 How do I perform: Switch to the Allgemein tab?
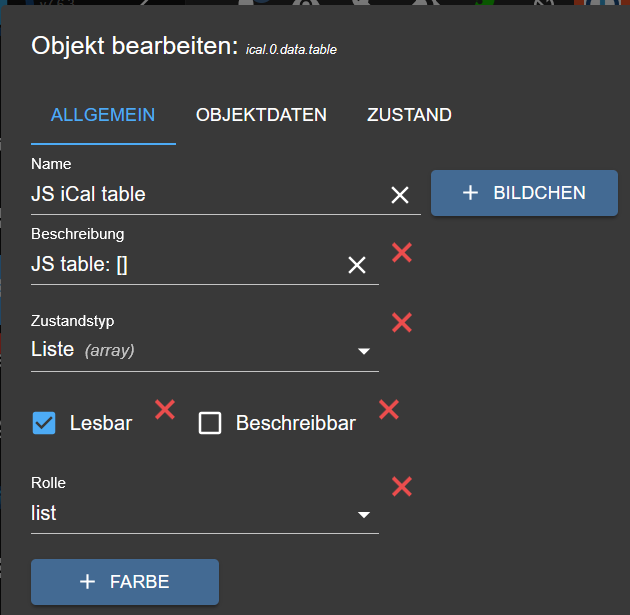coord(103,115)
